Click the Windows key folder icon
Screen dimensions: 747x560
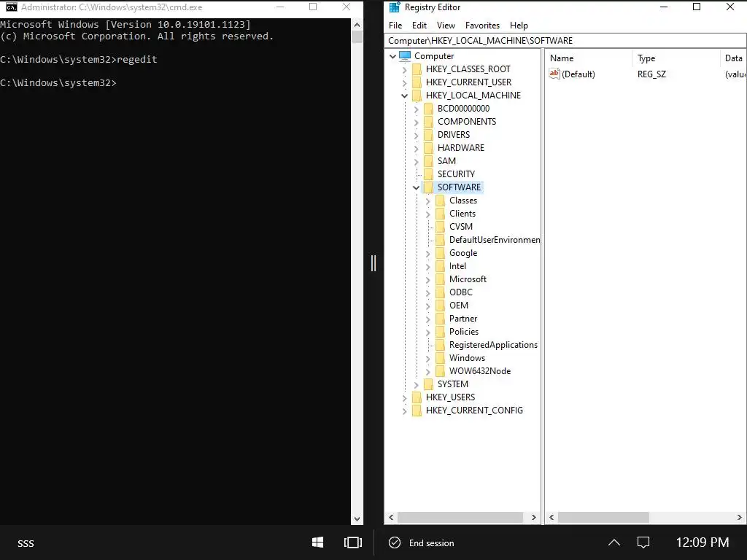pyautogui.click(x=440, y=357)
